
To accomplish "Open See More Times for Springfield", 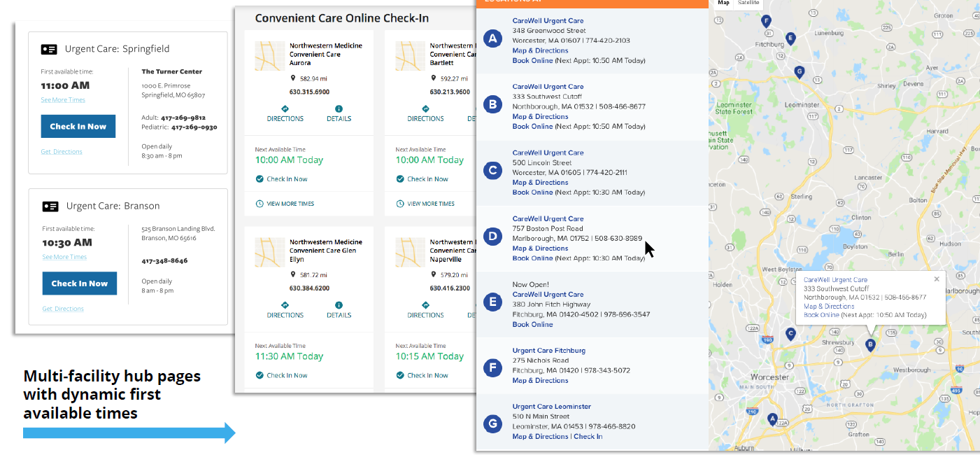I will (63, 100).
